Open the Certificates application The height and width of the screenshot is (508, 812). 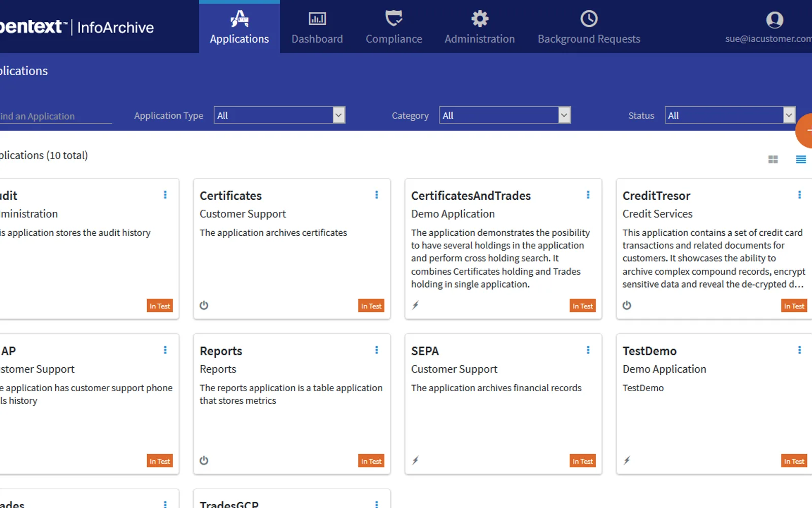click(230, 196)
